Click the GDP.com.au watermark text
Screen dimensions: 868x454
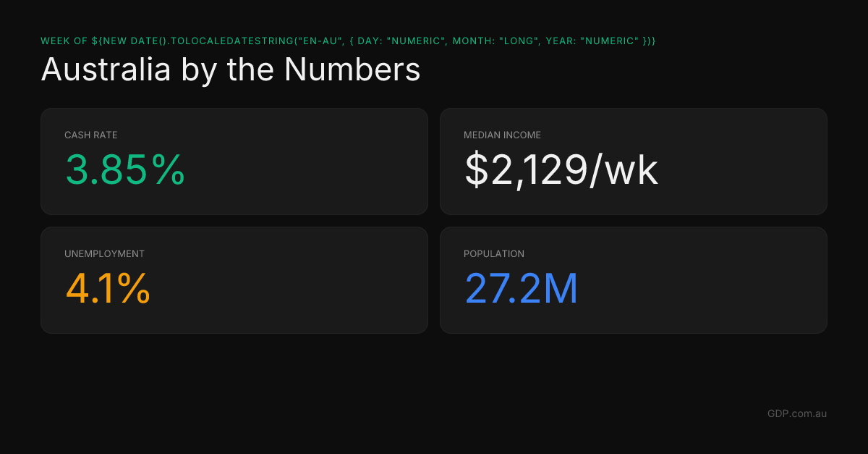797,413
